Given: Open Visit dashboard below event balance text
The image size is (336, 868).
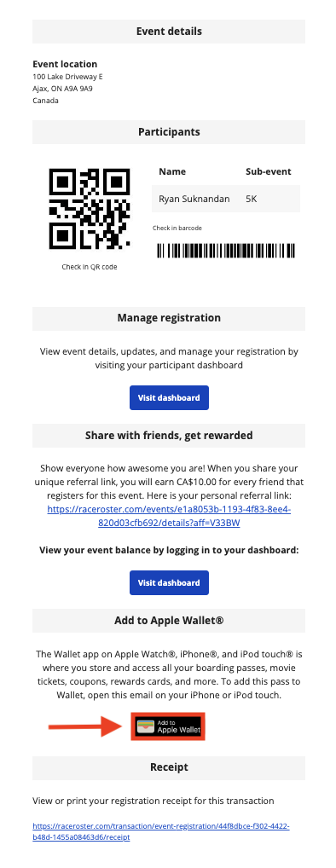Looking at the screenshot, I should tap(169, 583).
